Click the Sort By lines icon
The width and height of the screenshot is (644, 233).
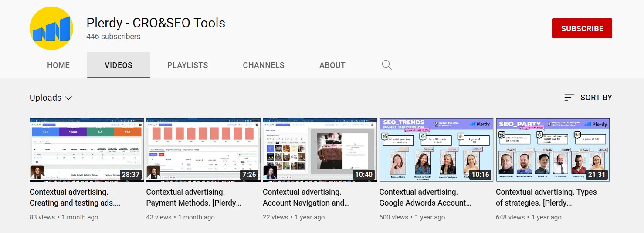(x=569, y=98)
